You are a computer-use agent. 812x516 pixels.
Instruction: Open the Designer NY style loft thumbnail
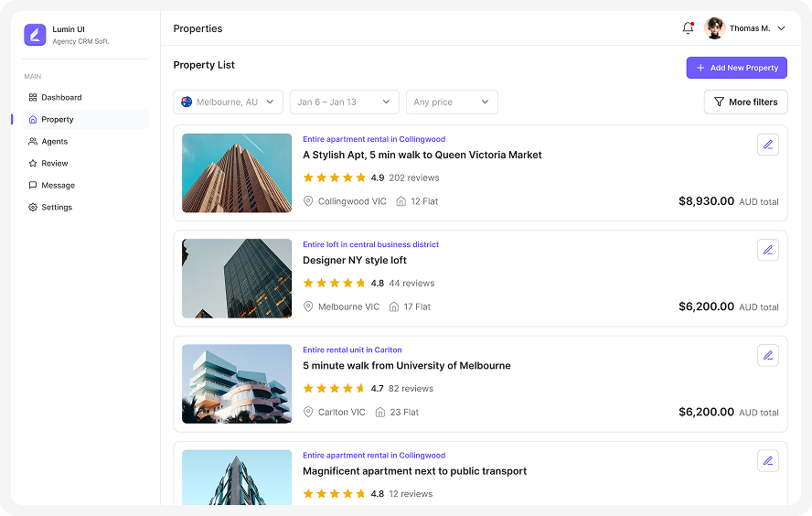(237, 279)
